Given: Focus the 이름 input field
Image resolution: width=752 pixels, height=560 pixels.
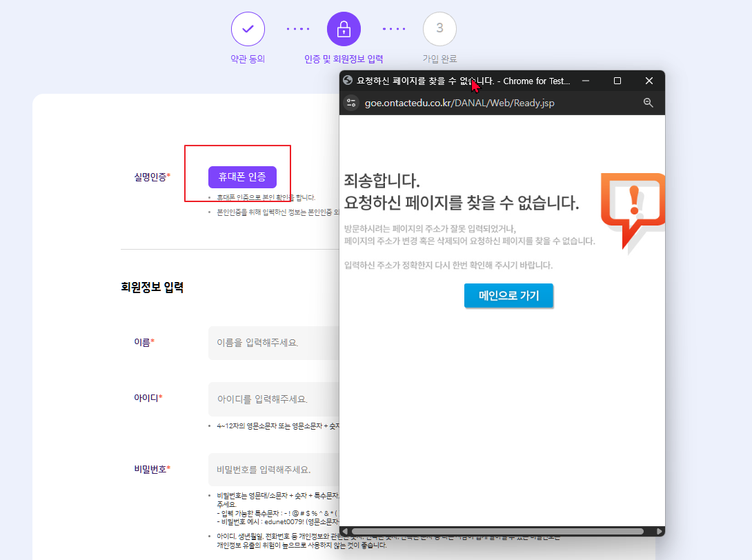Looking at the screenshot, I should coord(273,343).
